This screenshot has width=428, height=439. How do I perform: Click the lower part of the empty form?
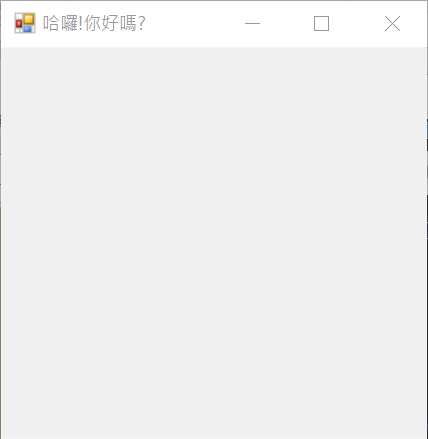214,383
